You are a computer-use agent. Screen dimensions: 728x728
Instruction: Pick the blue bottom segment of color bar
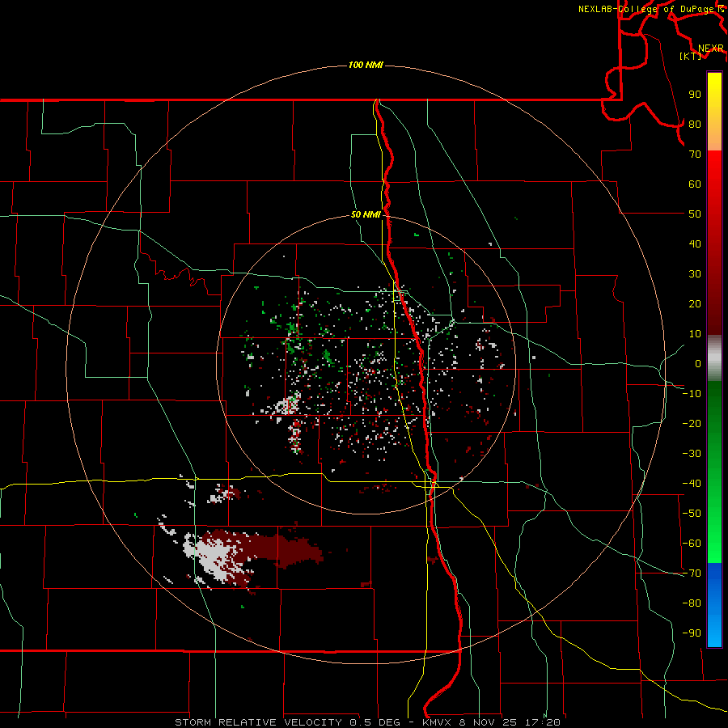[x=714, y=605]
